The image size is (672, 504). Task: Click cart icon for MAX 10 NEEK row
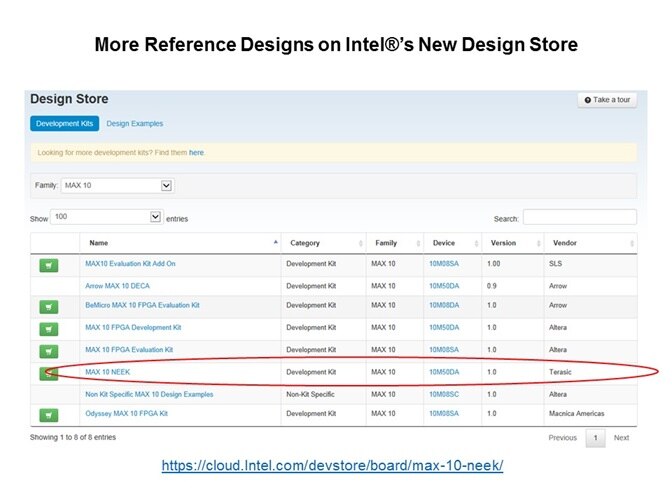pyautogui.click(x=48, y=373)
